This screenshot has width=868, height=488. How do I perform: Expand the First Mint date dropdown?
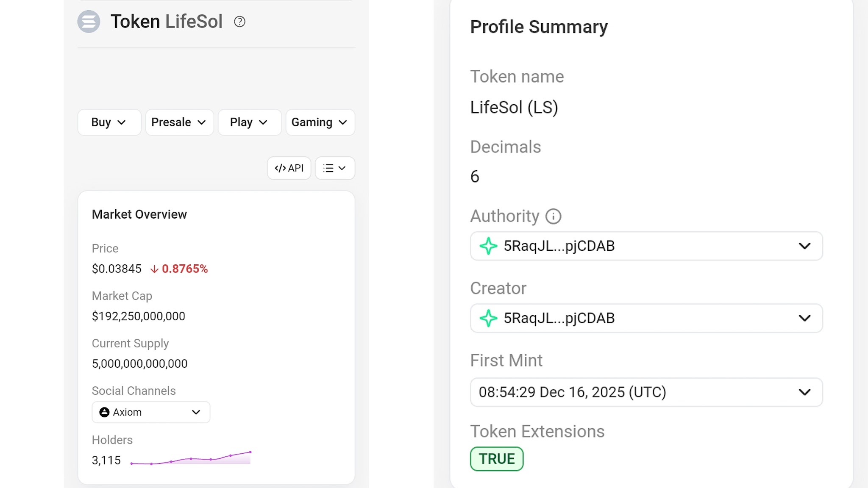804,392
